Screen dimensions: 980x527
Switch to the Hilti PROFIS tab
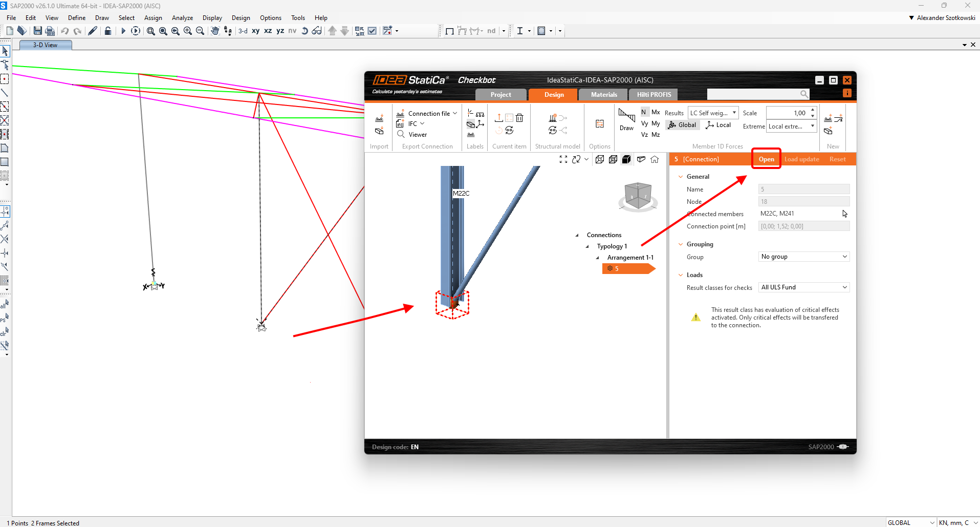(x=654, y=95)
